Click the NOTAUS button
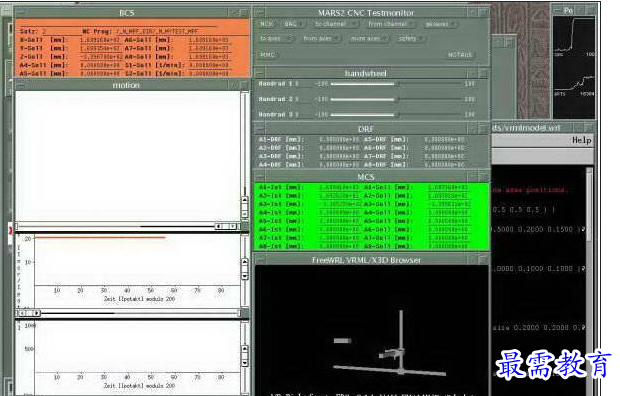 point(459,55)
